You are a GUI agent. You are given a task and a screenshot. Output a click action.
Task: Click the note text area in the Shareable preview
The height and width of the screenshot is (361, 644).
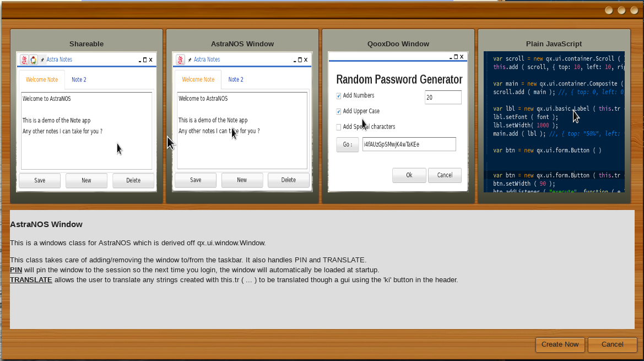(86, 131)
